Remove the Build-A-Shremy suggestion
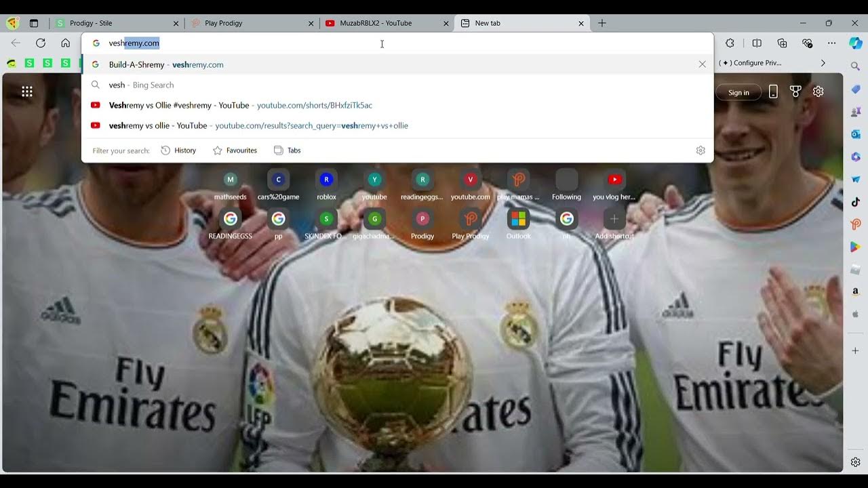The height and width of the screenshot is (488, 868). point(703,64)
